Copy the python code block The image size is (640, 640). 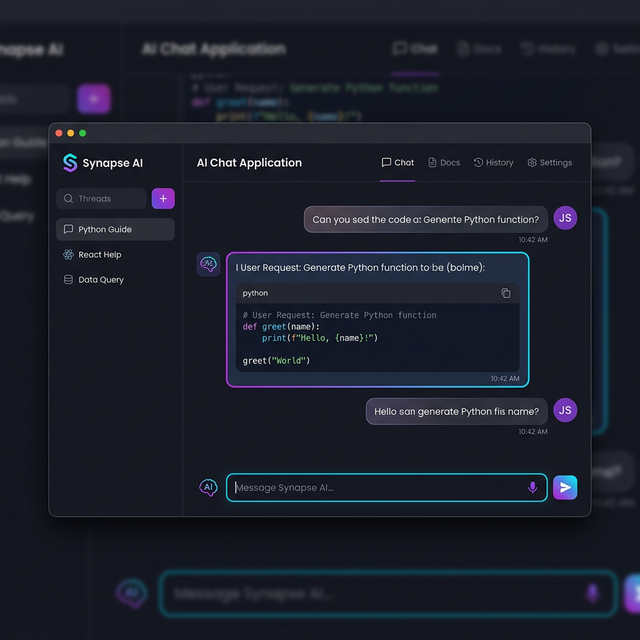pos(506,293)
